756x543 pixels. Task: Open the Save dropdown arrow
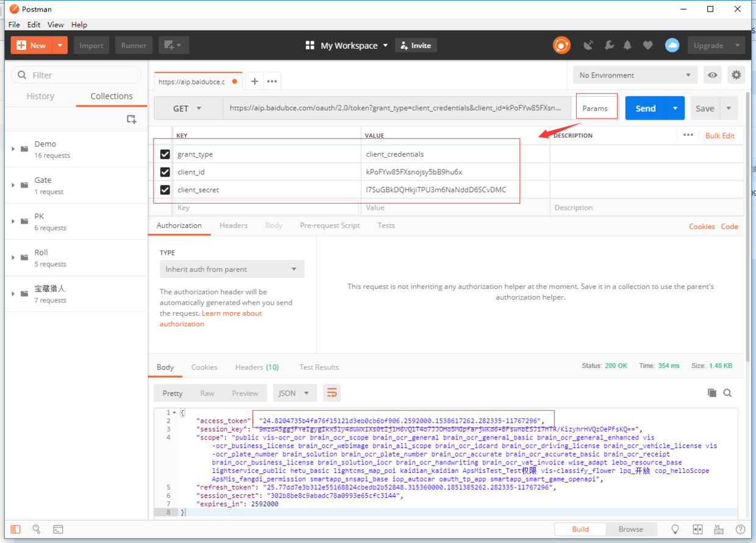click(x=729, y=108)
